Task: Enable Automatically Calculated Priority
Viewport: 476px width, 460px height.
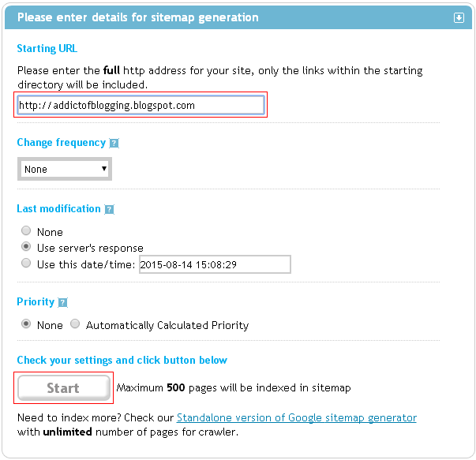Action: (x=76, y=324)
